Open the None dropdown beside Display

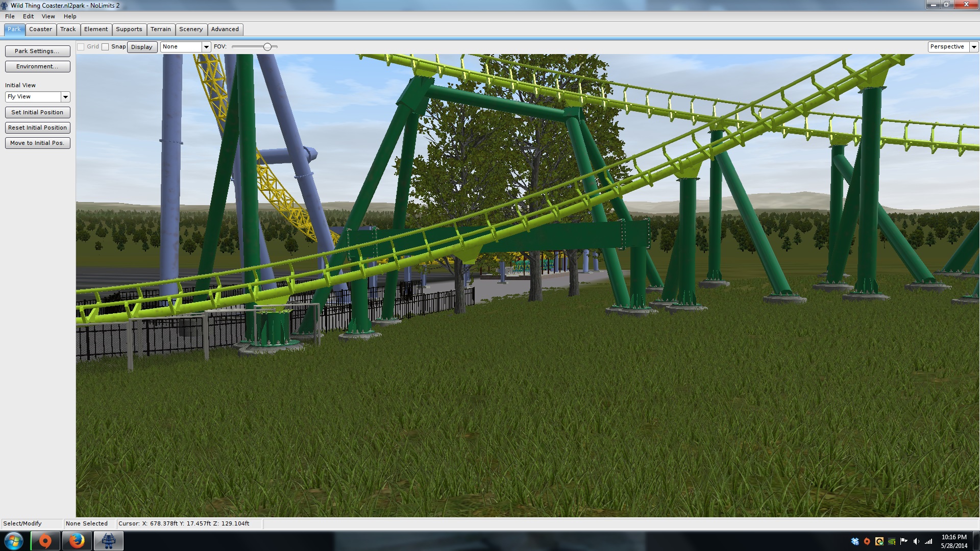[206, 47]
